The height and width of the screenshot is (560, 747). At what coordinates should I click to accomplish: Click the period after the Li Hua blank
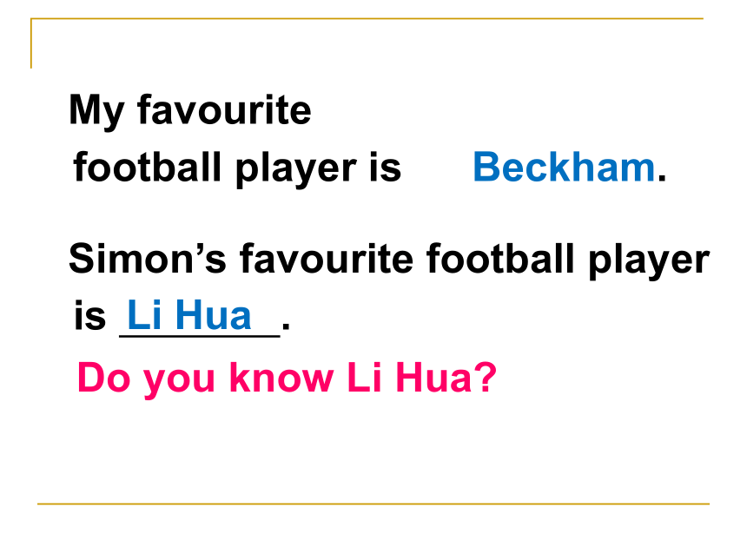286,326
